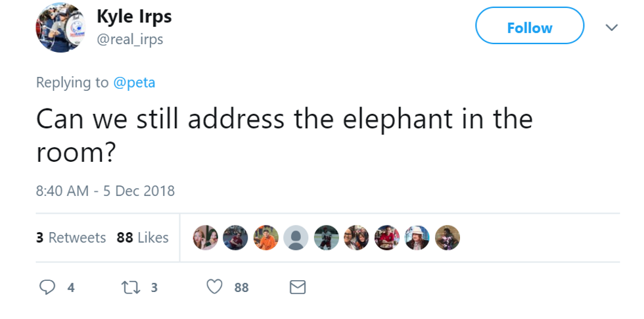644x319 pixels.
Task: Click the liker avatar with orange shirt
Action: (265, 237)
